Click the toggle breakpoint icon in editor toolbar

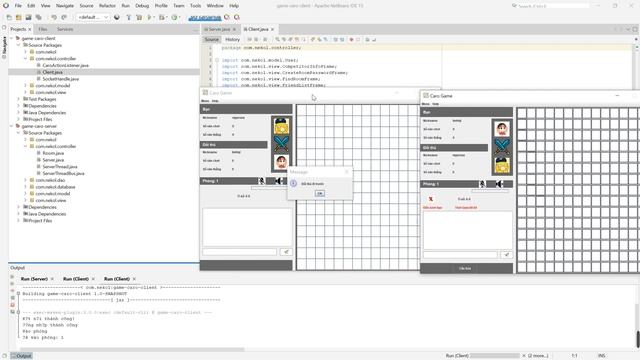pos(351,40)
